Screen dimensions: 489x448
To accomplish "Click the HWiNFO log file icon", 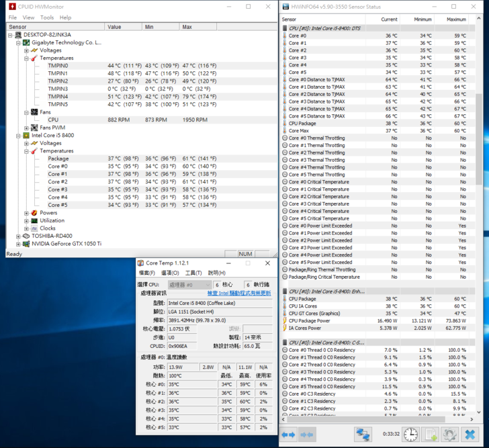I will click(x=431, y=435).
